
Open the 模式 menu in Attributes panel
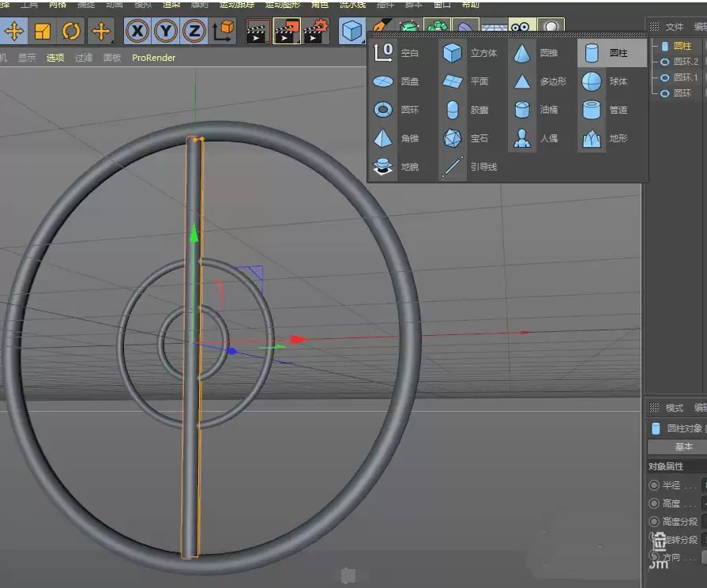[x=674, y=407]
